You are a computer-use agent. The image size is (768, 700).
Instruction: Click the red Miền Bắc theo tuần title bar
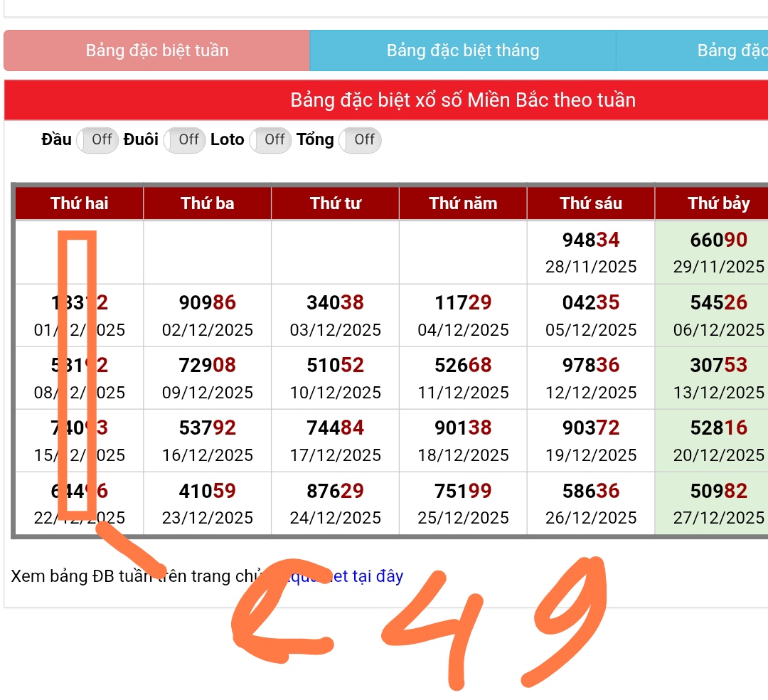click(462, 100)
